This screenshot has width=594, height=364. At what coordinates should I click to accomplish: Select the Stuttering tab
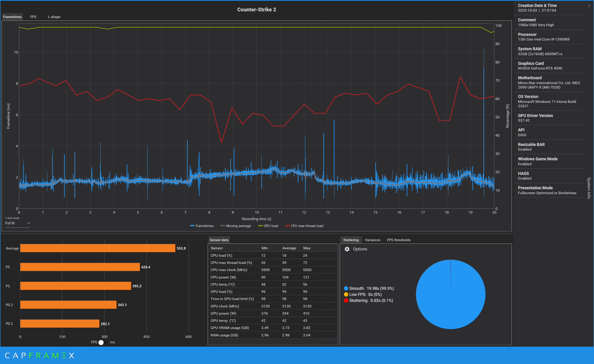[351, 240]
